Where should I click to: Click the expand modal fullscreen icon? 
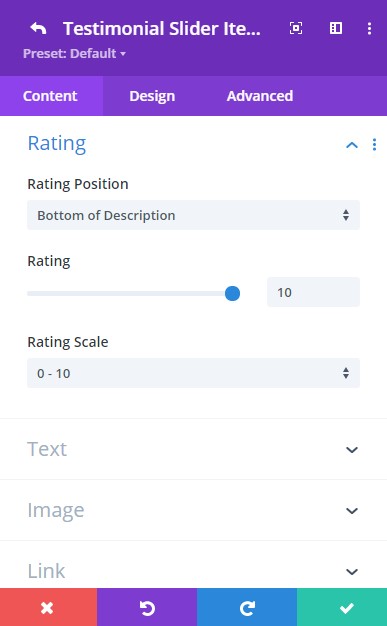296,28
